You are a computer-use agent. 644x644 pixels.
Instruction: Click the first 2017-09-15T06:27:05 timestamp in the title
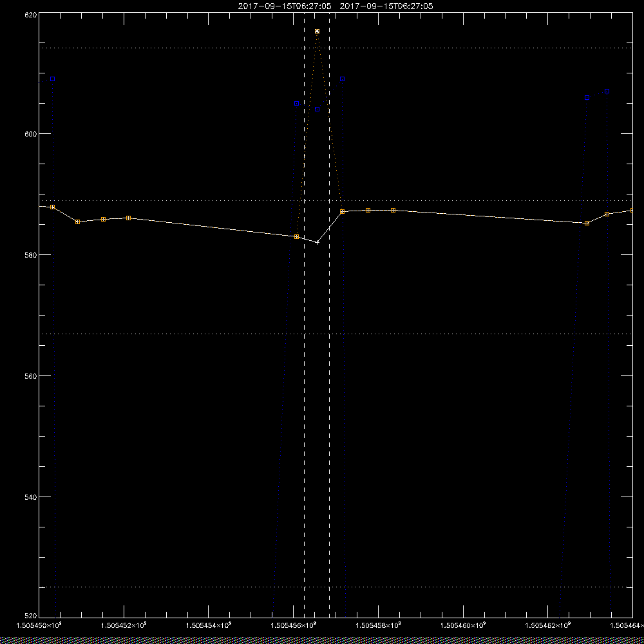pos(285,6)
